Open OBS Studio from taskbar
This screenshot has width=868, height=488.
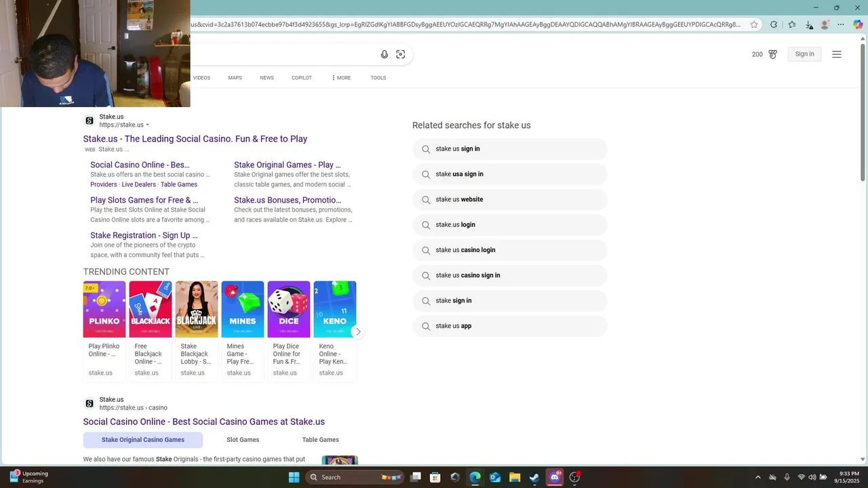[575, 477]
